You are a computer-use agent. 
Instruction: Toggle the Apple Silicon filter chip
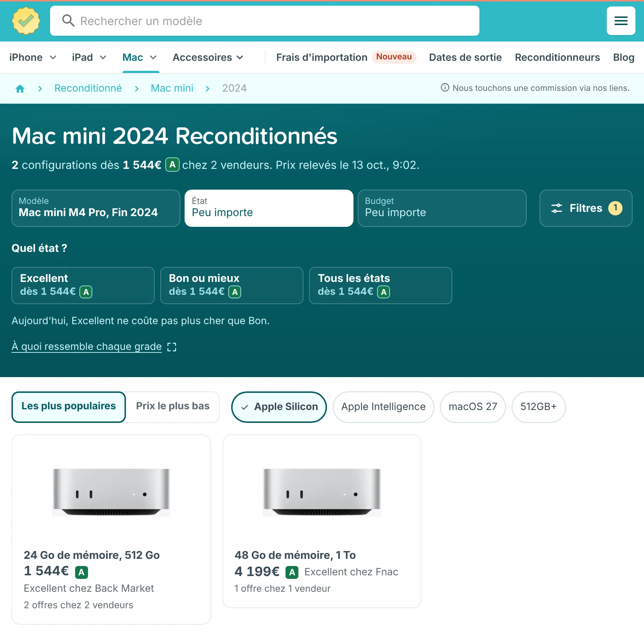coord(279,407)
